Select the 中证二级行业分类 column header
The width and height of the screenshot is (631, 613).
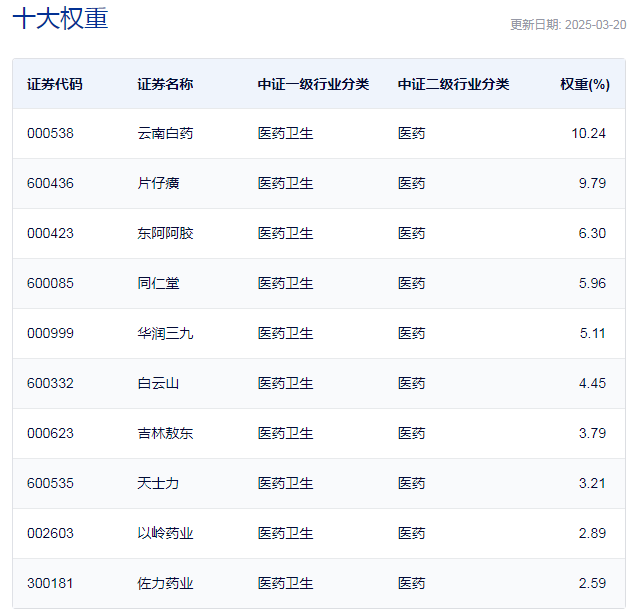453,84
